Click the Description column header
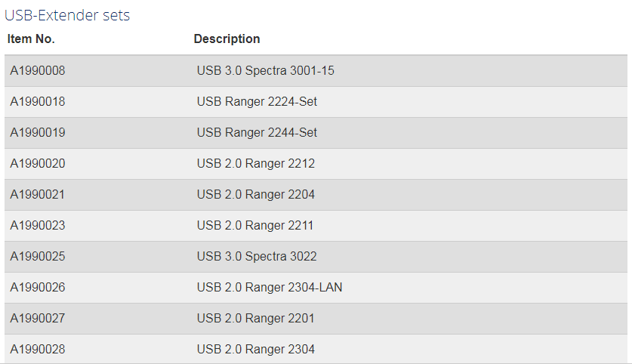 click(x=227, y=39)
